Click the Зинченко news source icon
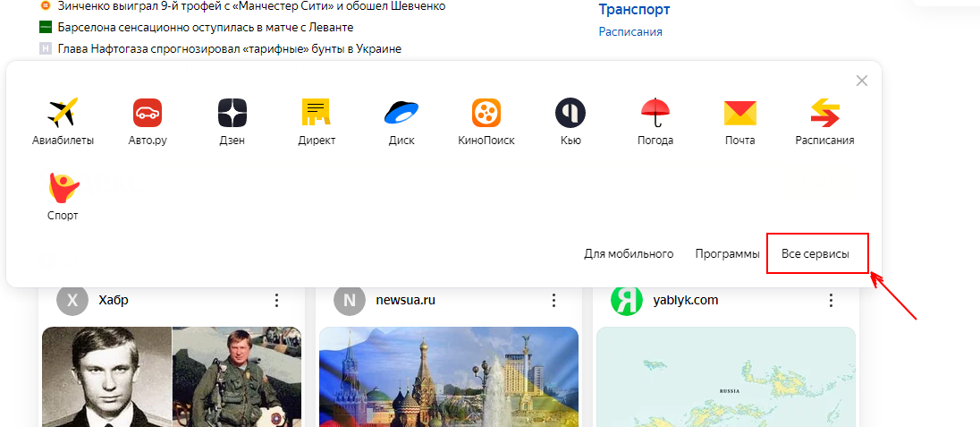The height and width of the screenshot is (427, 980). (45, 6)
